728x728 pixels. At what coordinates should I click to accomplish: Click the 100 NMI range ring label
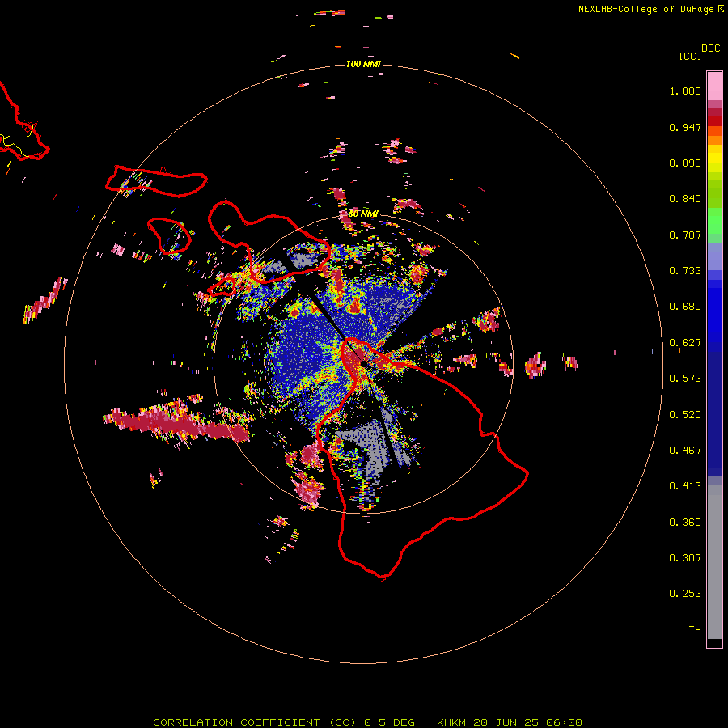click(x=363, y=64)
